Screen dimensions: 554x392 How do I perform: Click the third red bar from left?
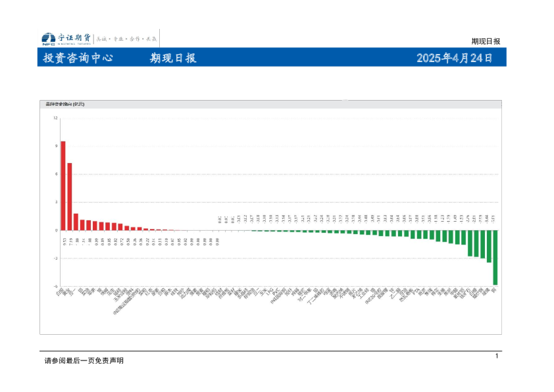(x=76, y=222)
